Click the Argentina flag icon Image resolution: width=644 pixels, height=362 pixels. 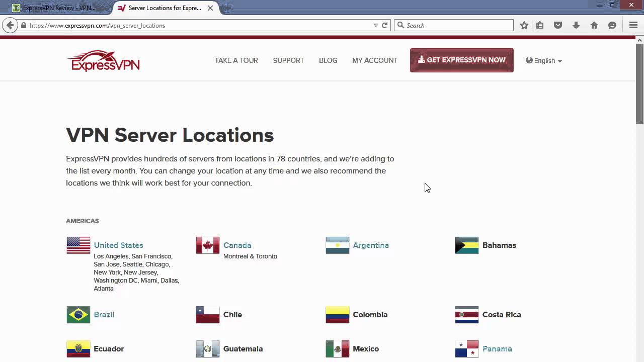click(338, 245)
